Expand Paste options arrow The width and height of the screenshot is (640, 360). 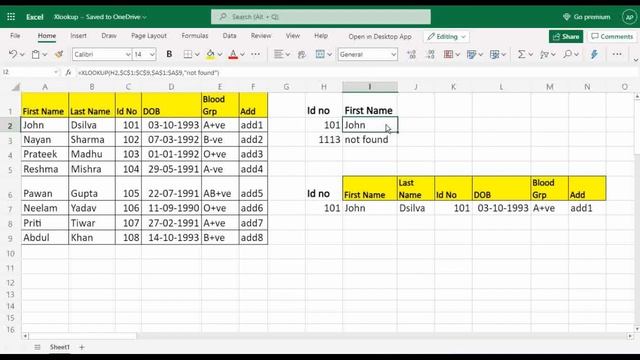coord(44,55)
